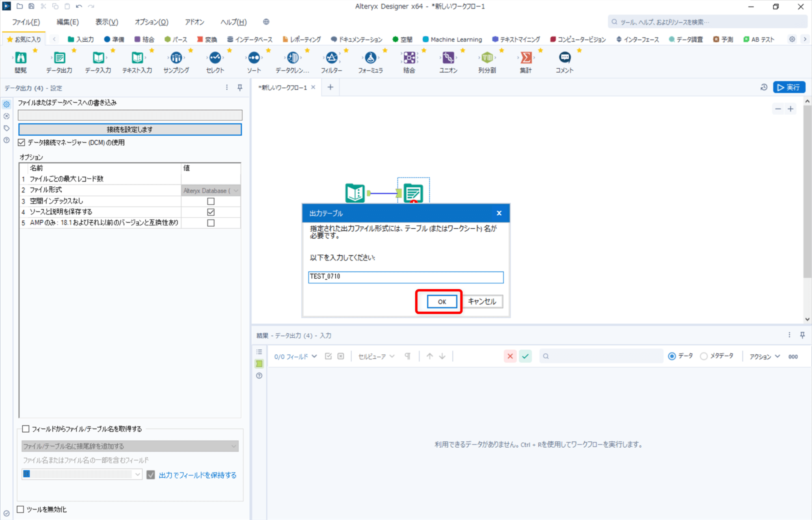Select the メタデータ radio button
Screen dimensions: 812x520
pyautogui.click(x=704, y=356)
